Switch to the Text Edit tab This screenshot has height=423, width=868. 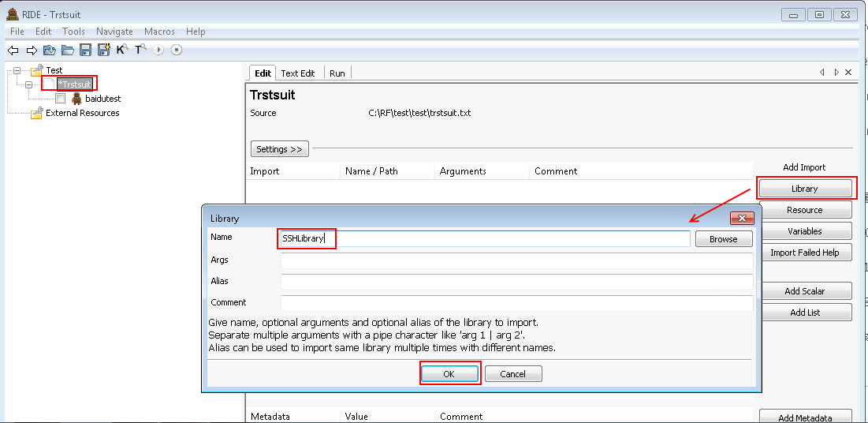(x=298, y=73)
